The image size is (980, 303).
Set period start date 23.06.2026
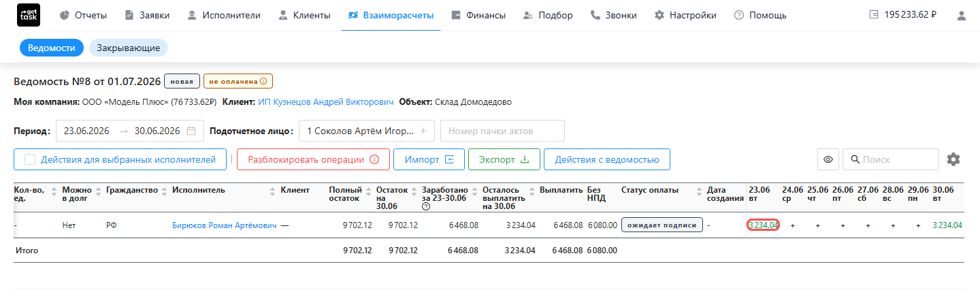[x=87, y=131]
